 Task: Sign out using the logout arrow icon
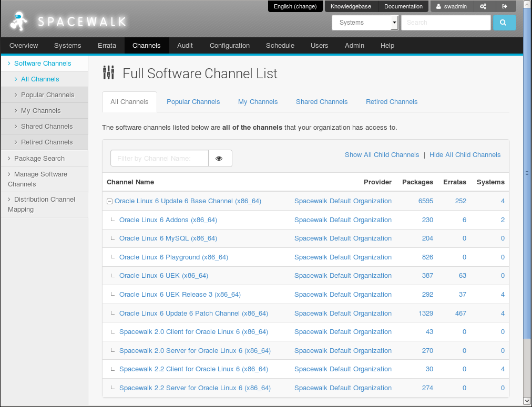505,6
